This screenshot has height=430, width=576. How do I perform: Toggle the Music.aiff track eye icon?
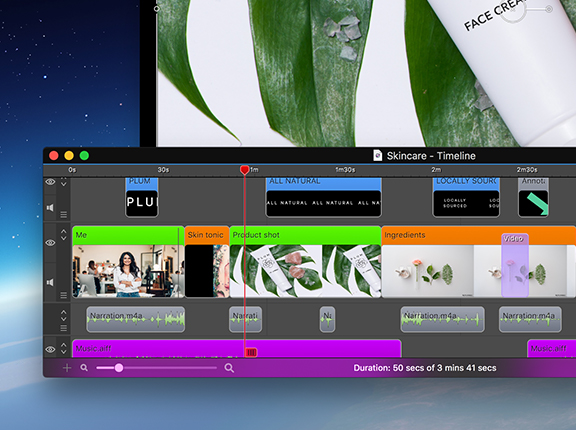pyautogui.click(x=50, y=349)
